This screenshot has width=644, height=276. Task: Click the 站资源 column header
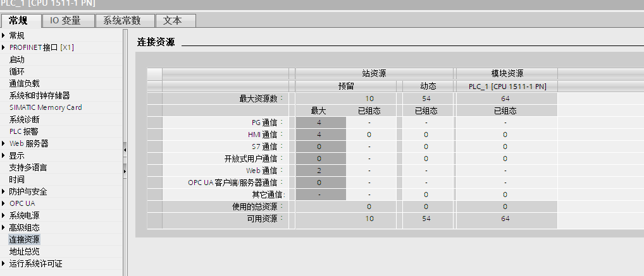(374, 74)
